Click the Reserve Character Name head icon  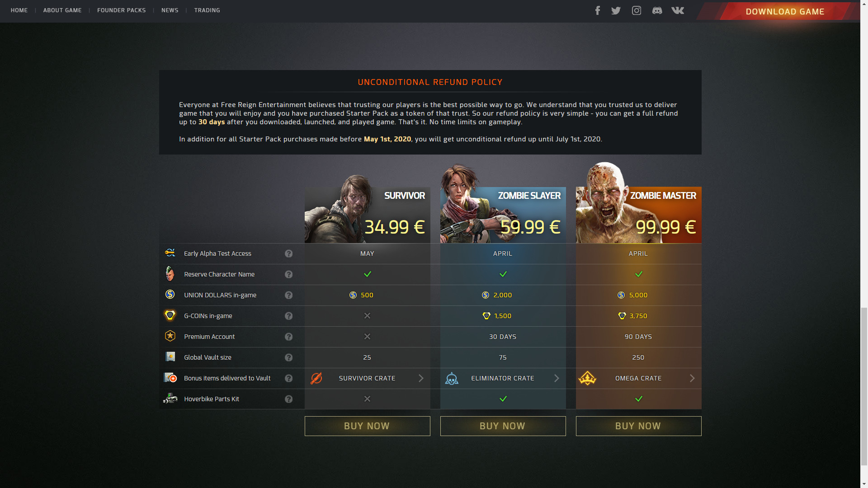click(x=170, y=273)
